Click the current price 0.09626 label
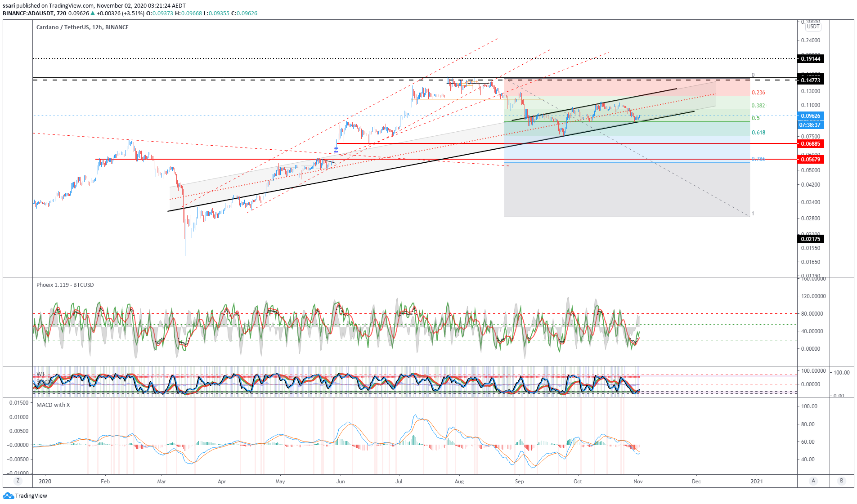Screen dimensions: 857x504 (811, 116)
